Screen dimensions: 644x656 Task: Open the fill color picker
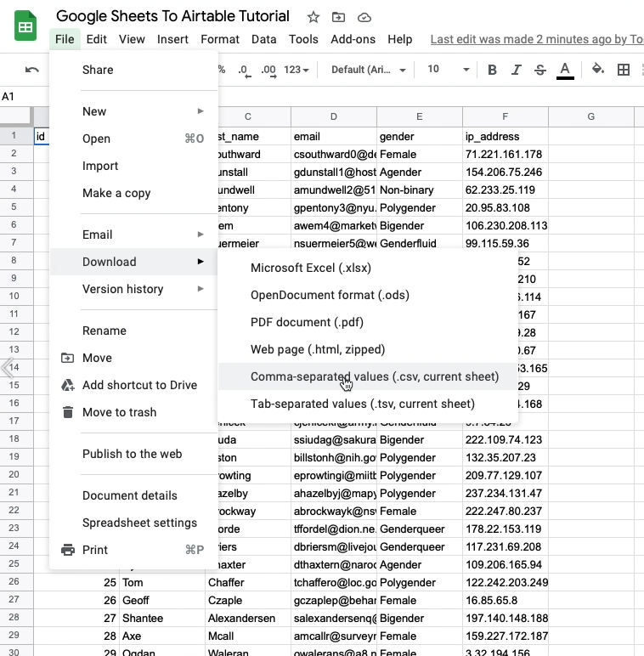click(597, 69)
